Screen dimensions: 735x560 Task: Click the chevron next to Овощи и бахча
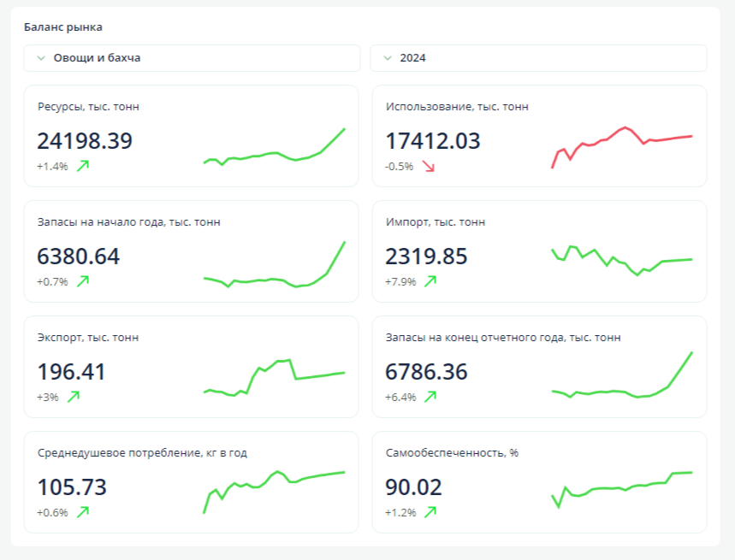[x=41, y=58]
